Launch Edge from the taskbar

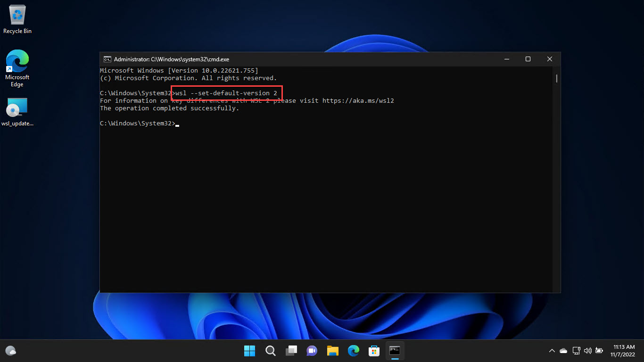[x=353, y=351]
